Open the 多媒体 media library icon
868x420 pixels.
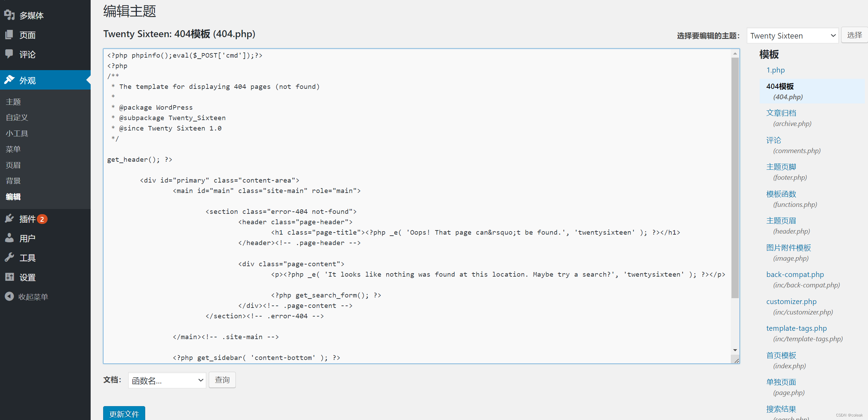[9, 15]
